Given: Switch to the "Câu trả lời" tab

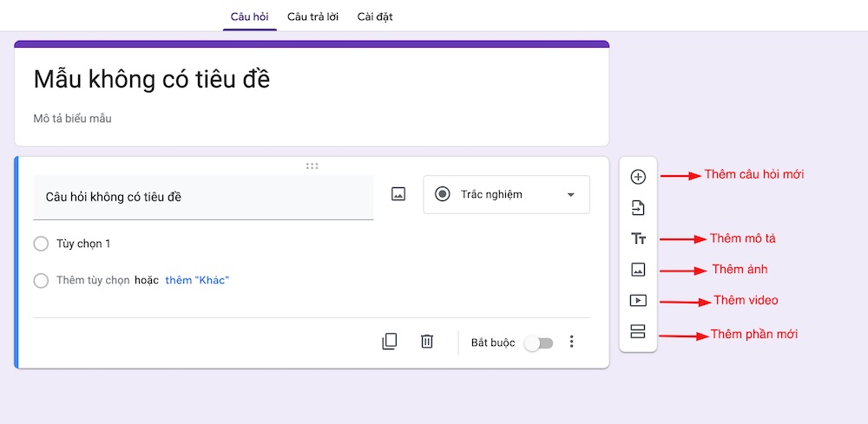Looking at the screenshot, I should pyautogui.click(x=313, y=16).
